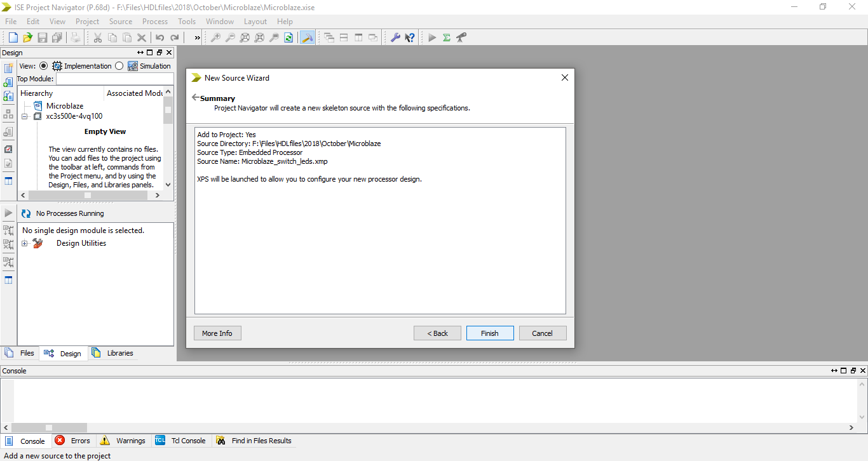The height and width of the screenshot is (461, 868).
Task: Open the Project menu
Action: pyautogui.click(x=88, y=22)
